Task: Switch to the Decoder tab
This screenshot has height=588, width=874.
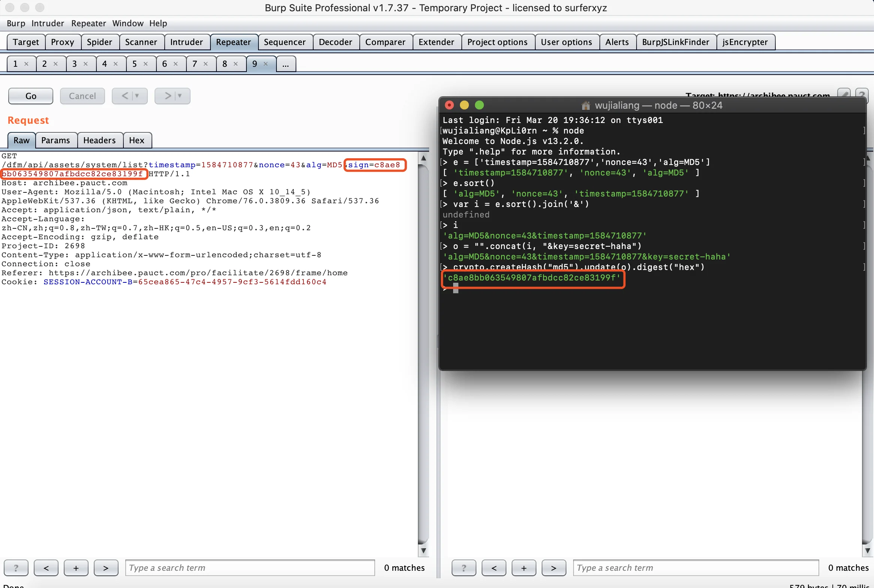Action: (x=335, y=42)
